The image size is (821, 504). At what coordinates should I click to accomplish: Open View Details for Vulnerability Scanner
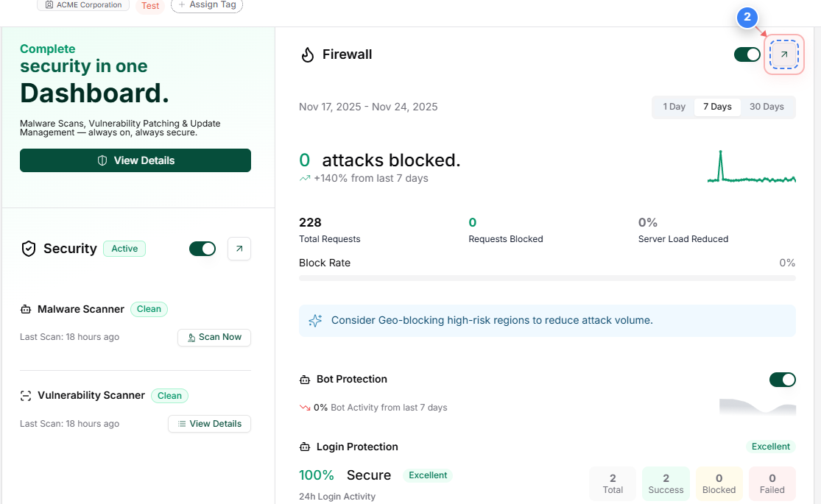[209, 424]
